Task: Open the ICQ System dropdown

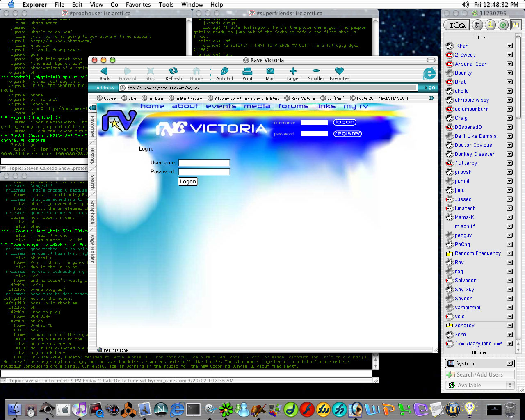Action: [480, 363]
